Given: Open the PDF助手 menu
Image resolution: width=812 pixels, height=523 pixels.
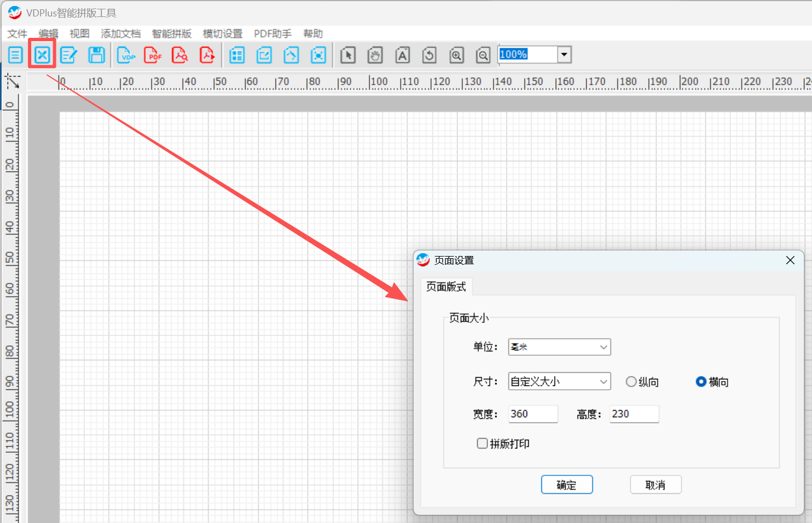Looking at the screenshot, I should (x=272, y=33).
